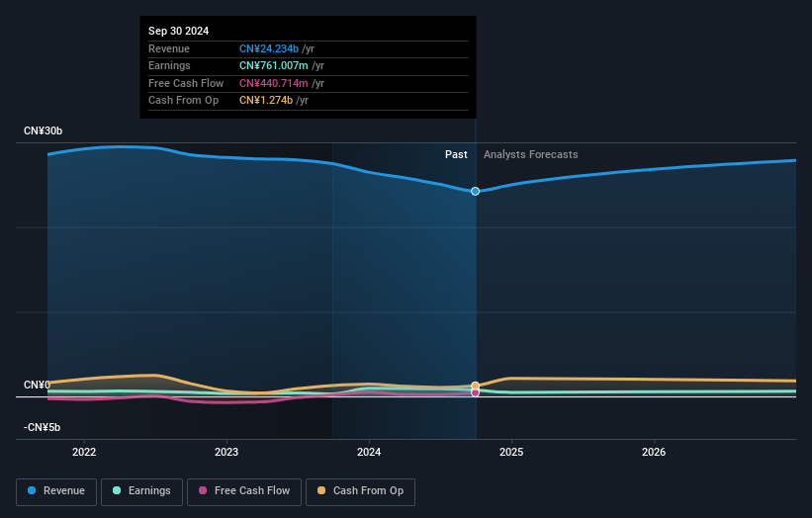Click the CN¥440.714m free cash flow value
The height and width of the screenshot is (518, 812).
click(273, 83)
